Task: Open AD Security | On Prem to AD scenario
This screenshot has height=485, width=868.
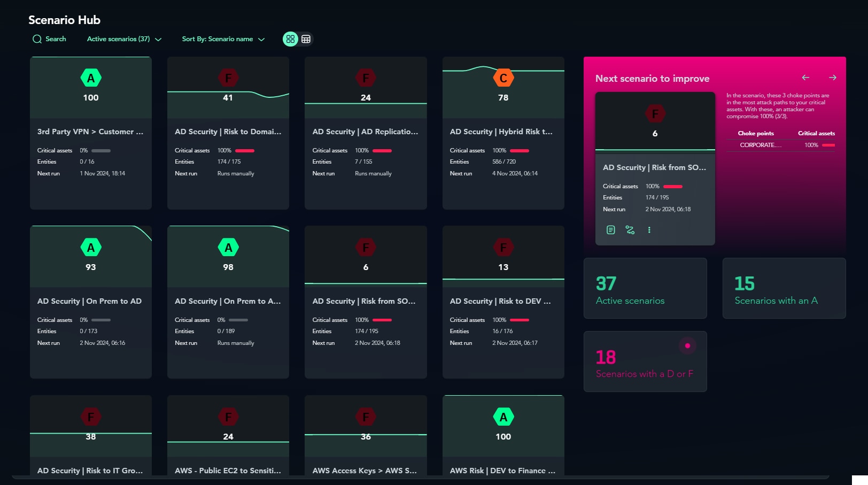Action: click(x=90, y=301)
